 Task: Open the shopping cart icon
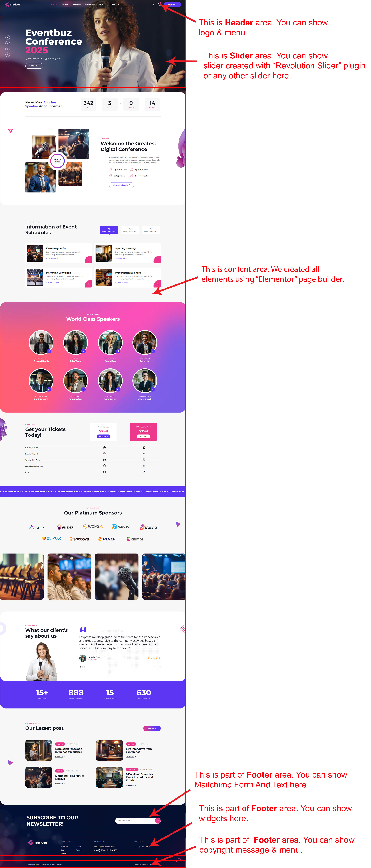pyautogui.click(x=159, y=4)
